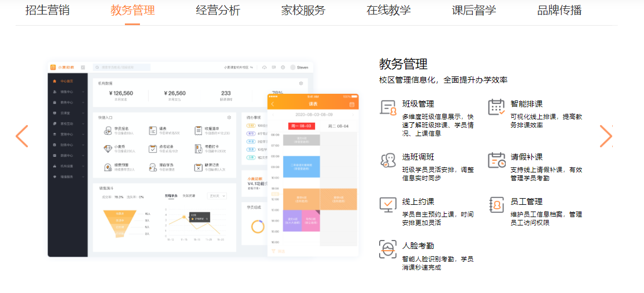Open the 课表 quick entry icon
Image resolution: width=644 pixels, height=293 pixels.
[152, 131]
